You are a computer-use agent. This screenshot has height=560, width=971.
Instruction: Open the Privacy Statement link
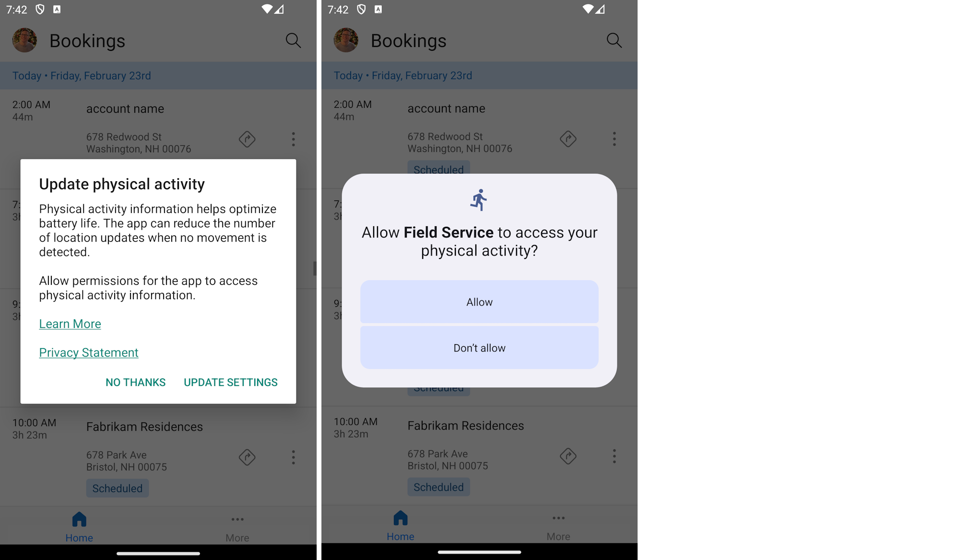pyautogui.click(x=88, y=353)
